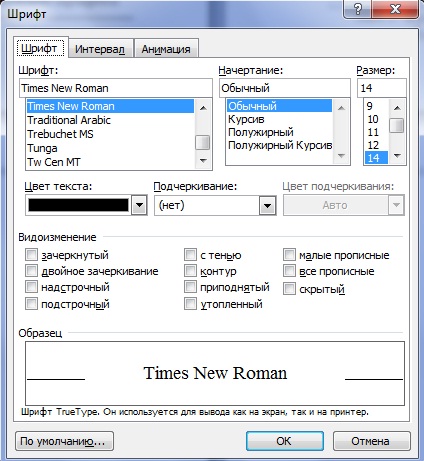Click style list scroll down arrow
The width and height of the screenshot is (424, 461).
point(341,156)
